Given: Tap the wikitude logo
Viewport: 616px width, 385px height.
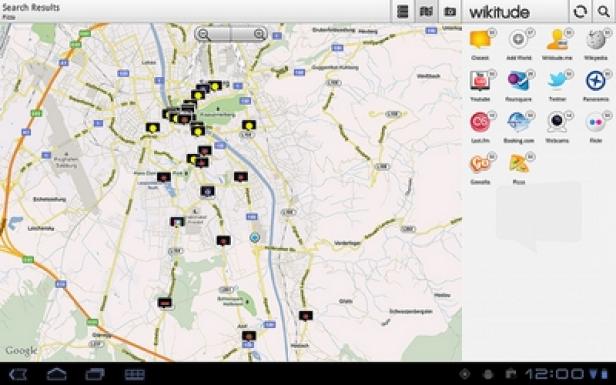Looking at the screenshot, I should (x=499, y=12).
